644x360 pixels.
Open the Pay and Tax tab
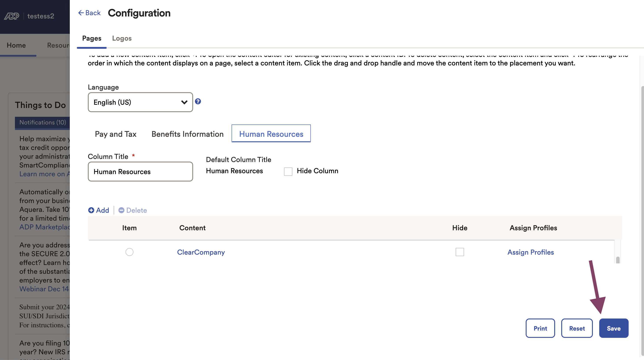click(x=115, y=134)
